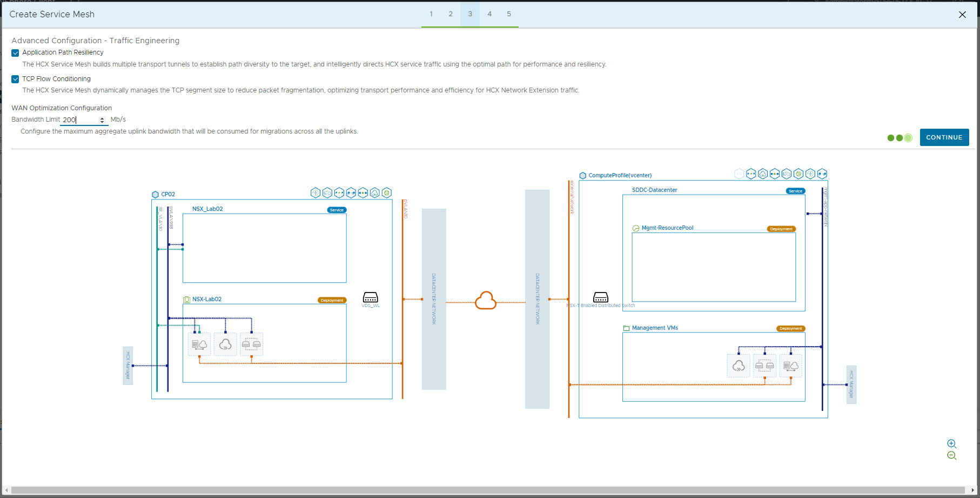Viewport: 980px width, 498px height.
Task: Click the Bandwidth Limit spinner arrows
Action: click(x=102, y=120)
